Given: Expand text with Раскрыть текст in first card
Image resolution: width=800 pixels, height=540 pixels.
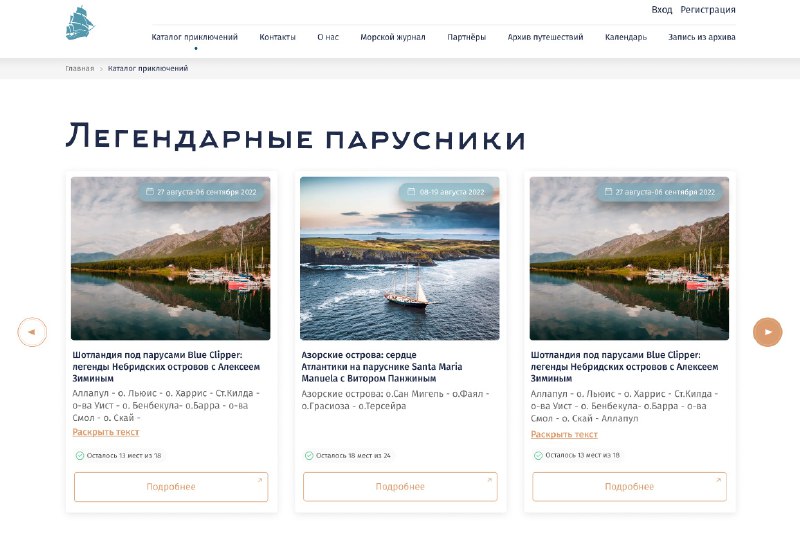Looking at the screenshot, I should pos(106,432).
